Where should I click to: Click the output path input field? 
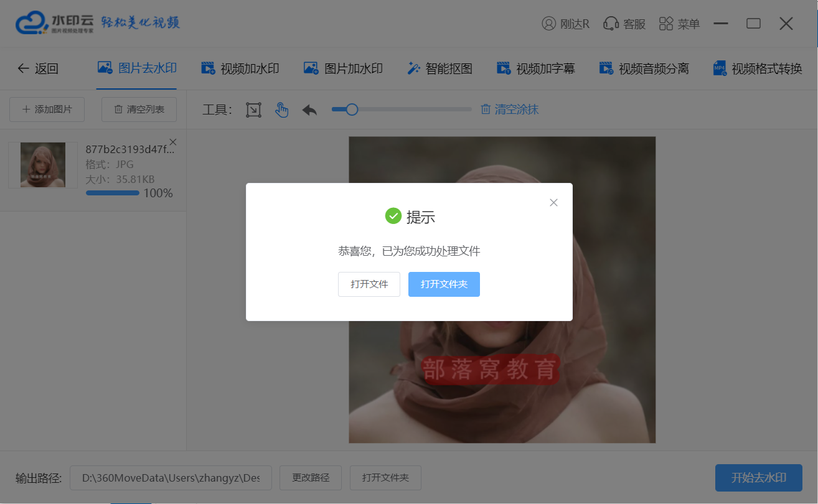click(x=171, y=478)
